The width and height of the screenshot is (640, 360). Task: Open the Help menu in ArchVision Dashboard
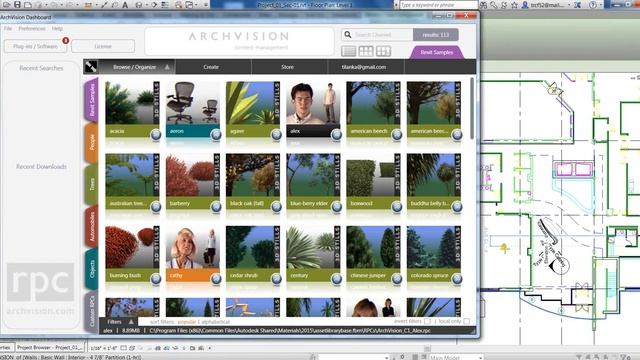57,29
